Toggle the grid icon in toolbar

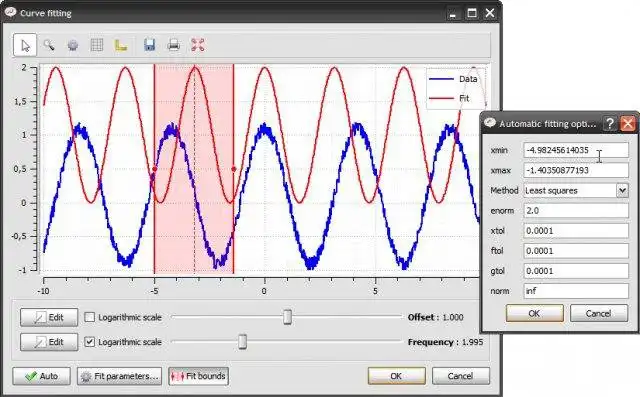[97, 45]
